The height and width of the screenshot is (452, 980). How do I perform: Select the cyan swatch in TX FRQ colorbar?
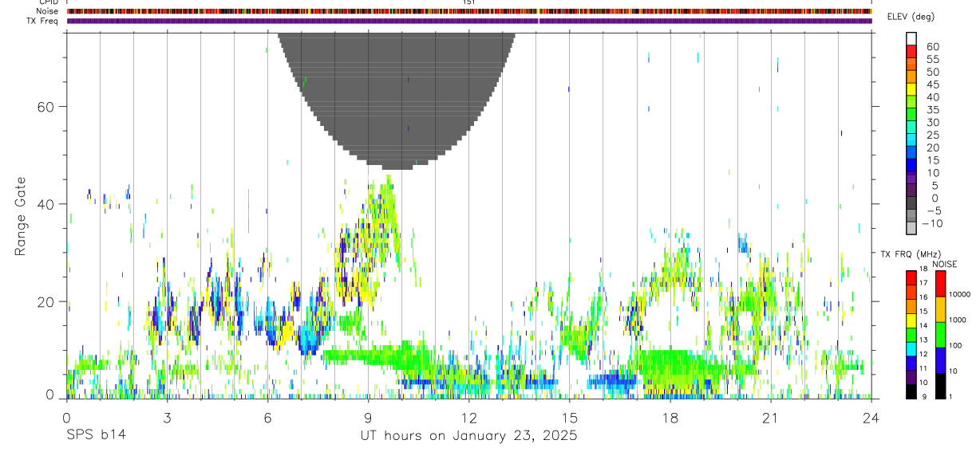911,349
